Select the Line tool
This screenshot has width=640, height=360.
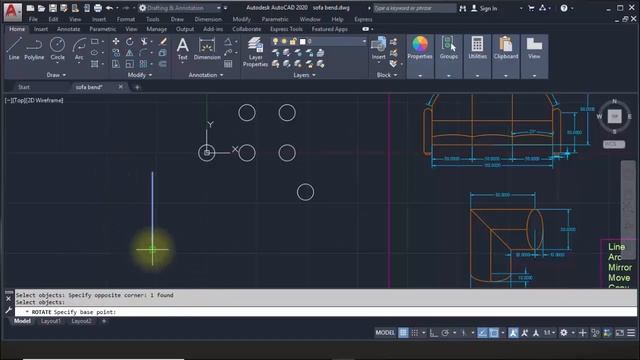pyautogui.click(x=14, y=49)
